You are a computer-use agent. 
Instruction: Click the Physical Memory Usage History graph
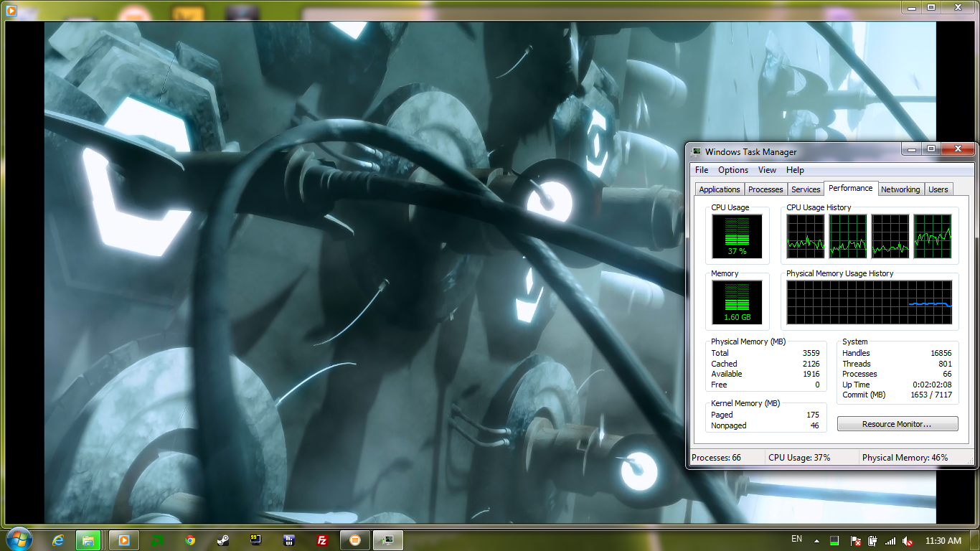point(870,302)
